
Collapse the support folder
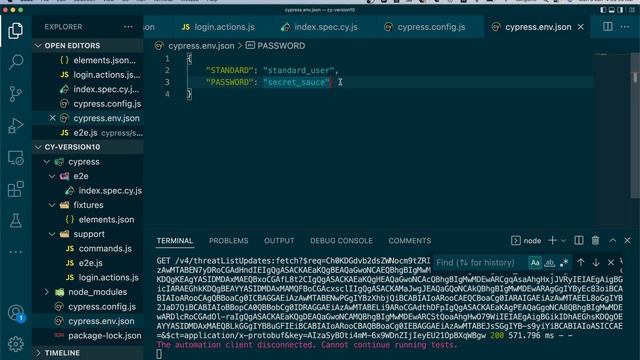(x=52, y=234)
